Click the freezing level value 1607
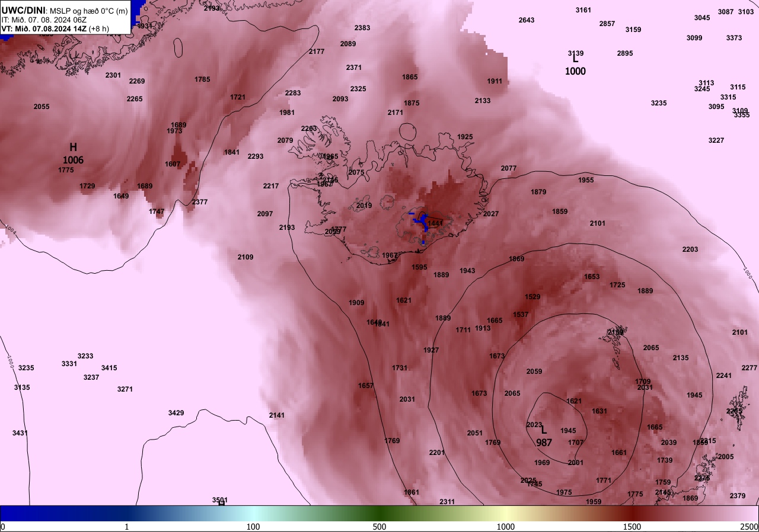 (173, 164)
